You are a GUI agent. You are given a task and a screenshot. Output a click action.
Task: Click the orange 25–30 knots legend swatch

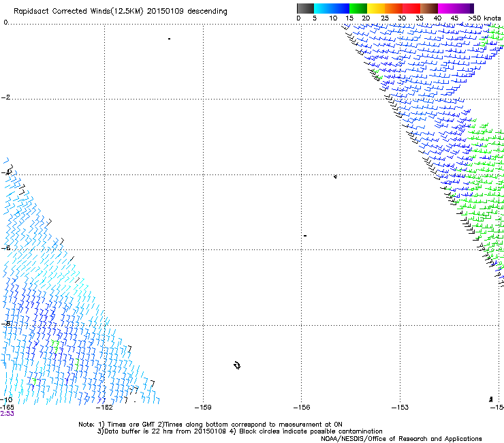click(x=394, y=8)
